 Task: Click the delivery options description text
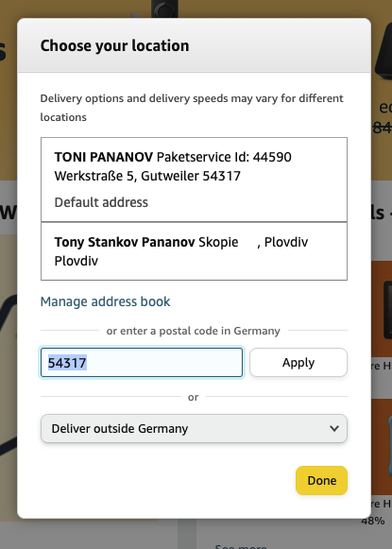point(192,108)
